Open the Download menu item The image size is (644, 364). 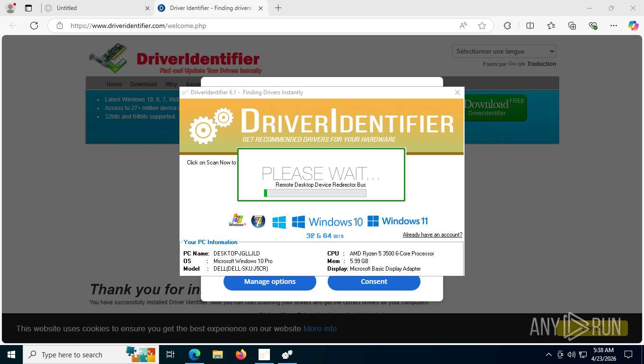coord(143,84)
